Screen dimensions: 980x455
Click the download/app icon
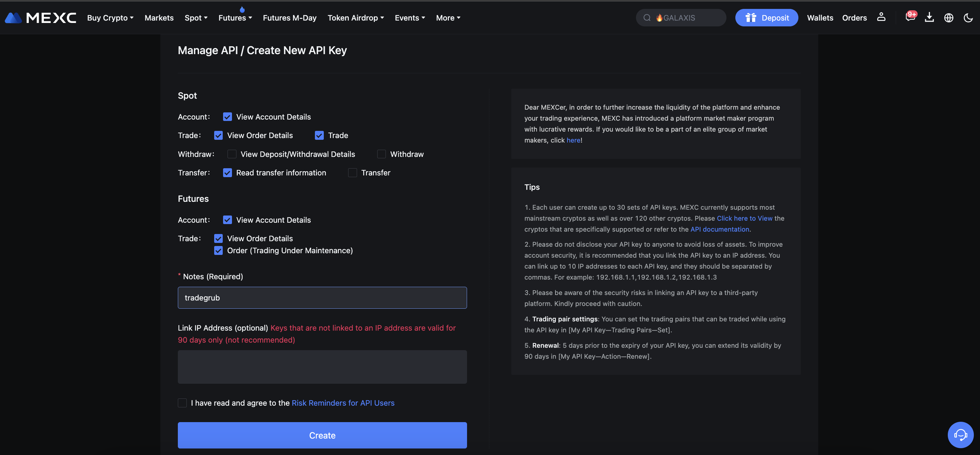point(929,17)
